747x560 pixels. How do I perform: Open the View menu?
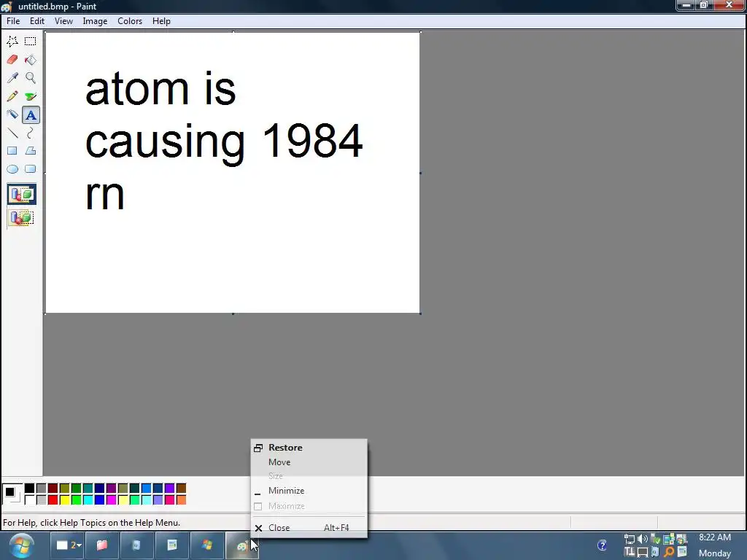pyautogui.click(x=63, y=21)
